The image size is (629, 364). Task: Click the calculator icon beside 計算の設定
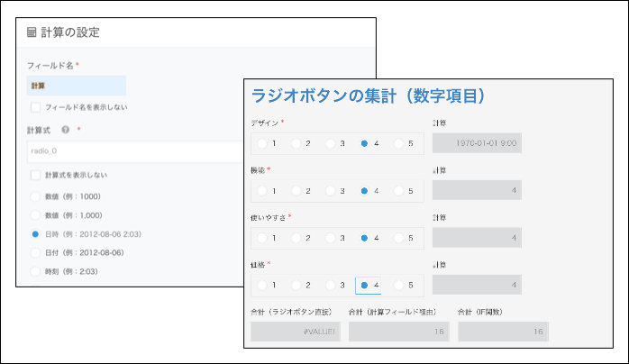[32, 32]
